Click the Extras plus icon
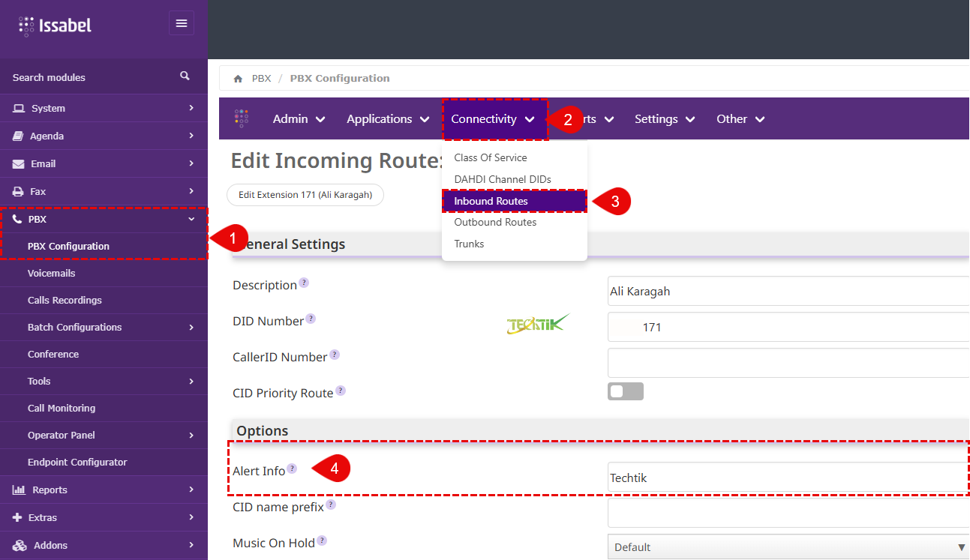 pos(17,517)
